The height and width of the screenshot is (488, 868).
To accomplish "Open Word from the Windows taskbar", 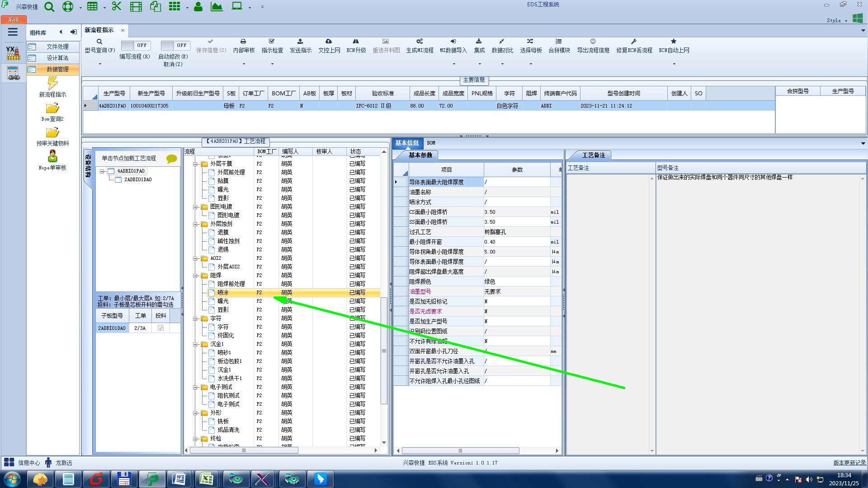I will click(179, 479).
